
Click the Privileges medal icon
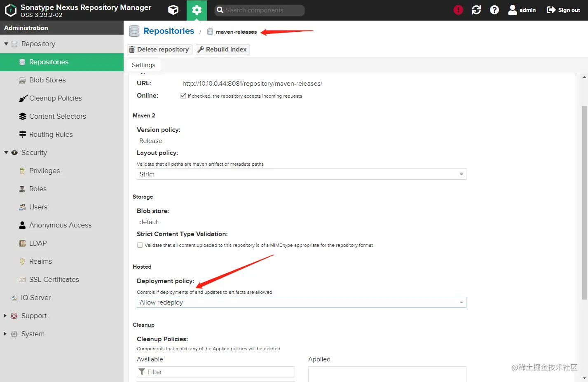coord(22,171)
